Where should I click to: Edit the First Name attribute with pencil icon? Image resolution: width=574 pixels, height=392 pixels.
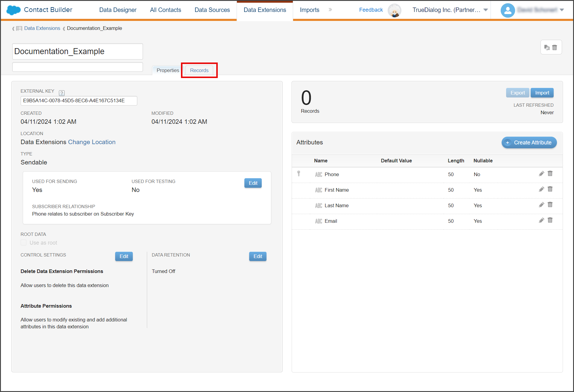tap(541, 189)
